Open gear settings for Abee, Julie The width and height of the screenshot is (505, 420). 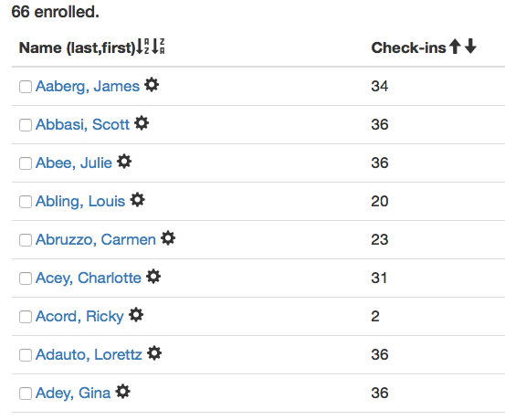pyautogui.click(x=124, y=162)
